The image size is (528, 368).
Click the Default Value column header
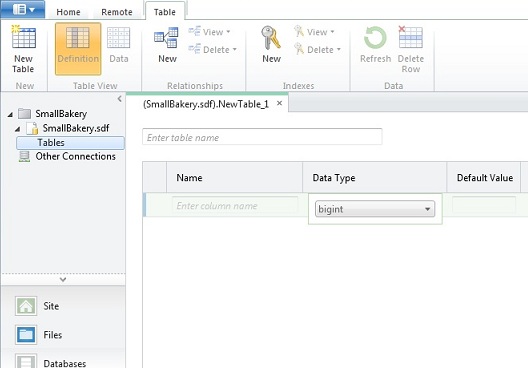pyautogui.click(x=484, y=177)
